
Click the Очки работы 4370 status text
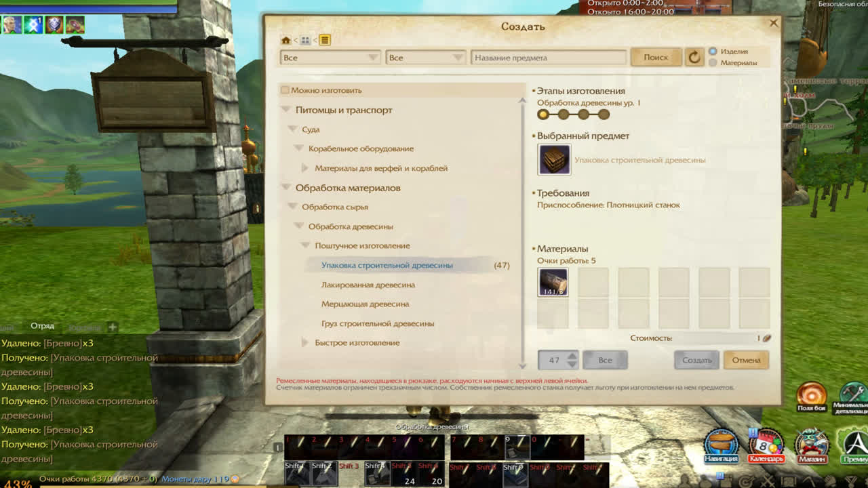(x=98, y=479)
